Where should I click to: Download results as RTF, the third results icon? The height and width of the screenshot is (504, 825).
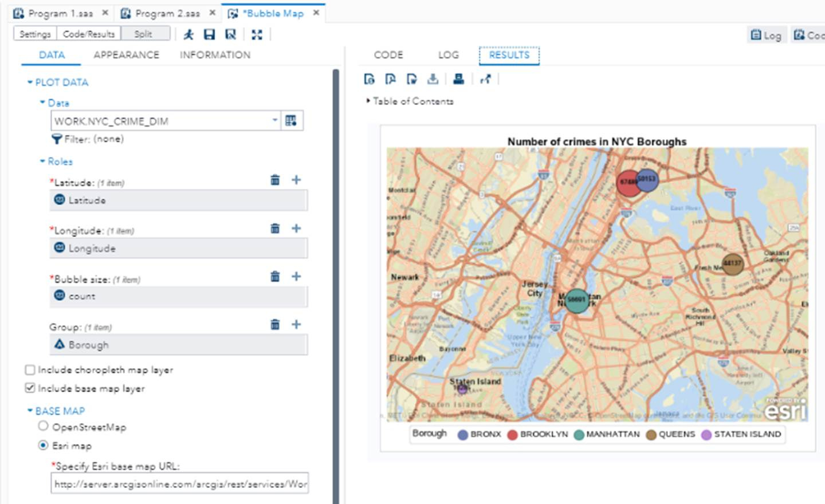(411, 79)
